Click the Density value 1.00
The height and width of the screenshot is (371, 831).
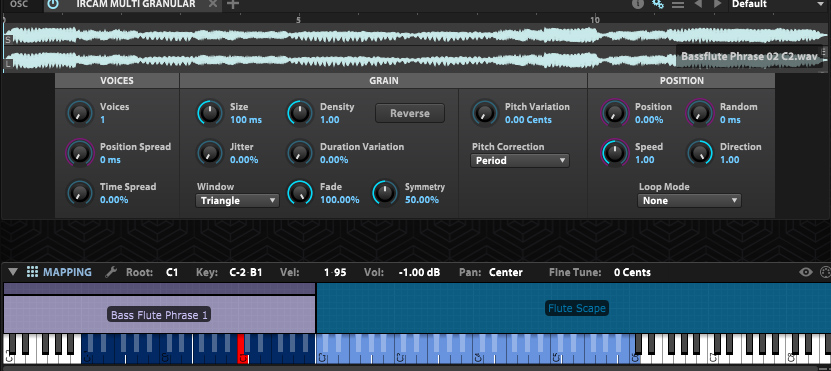click(x=330, y=120)
